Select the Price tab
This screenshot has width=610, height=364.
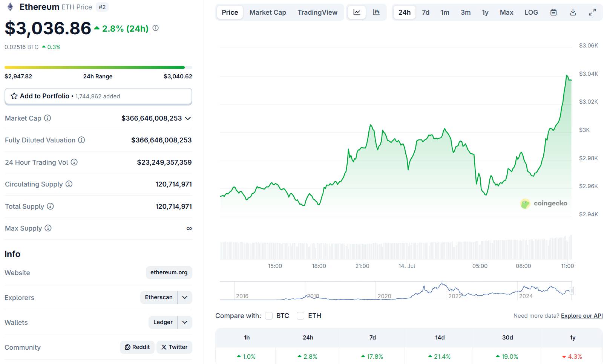click(230, 12)
